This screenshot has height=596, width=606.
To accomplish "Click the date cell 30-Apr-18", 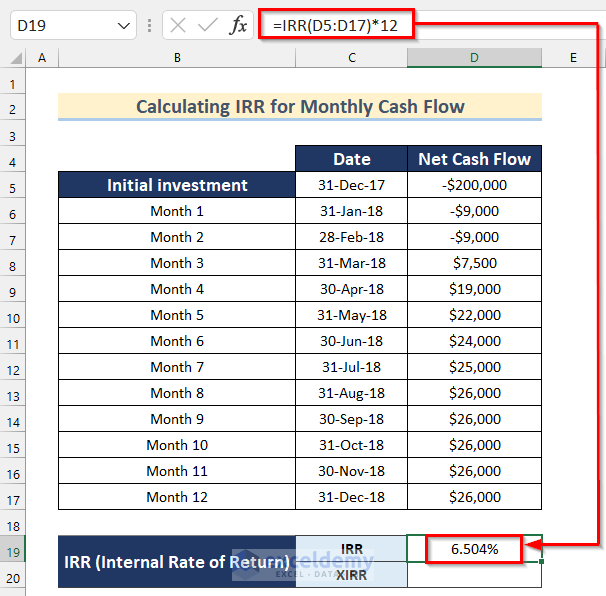I will click(351, 289).
